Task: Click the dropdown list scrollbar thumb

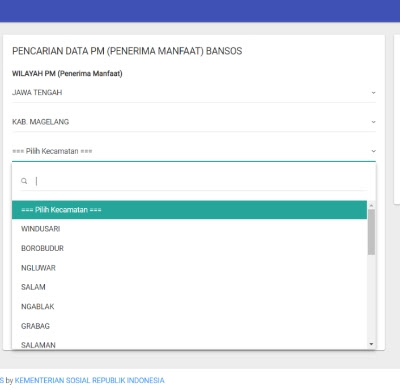Action: tap(371, 232)
